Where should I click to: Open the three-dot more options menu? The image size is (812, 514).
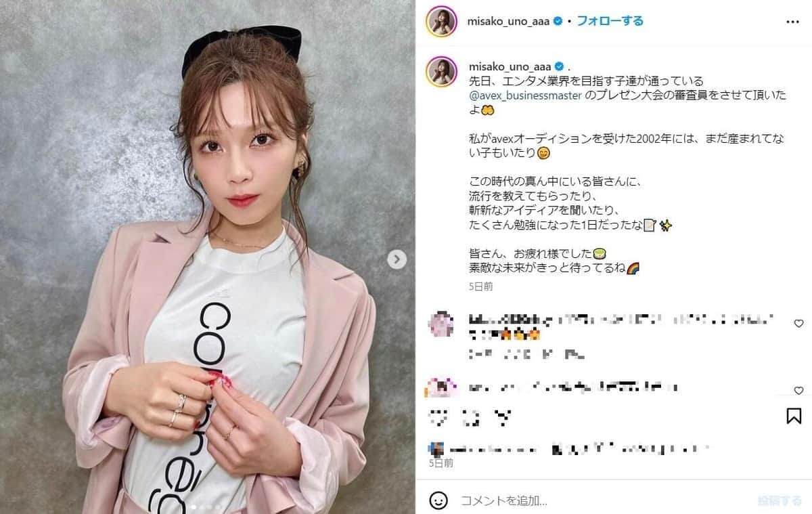(792, 22)
